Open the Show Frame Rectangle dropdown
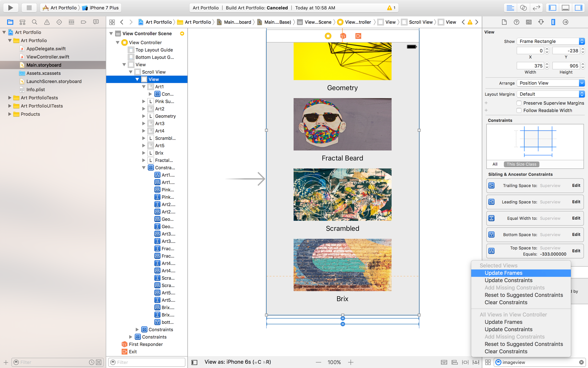This screenshot has height=368, width=588. click(x=550, y=41)
